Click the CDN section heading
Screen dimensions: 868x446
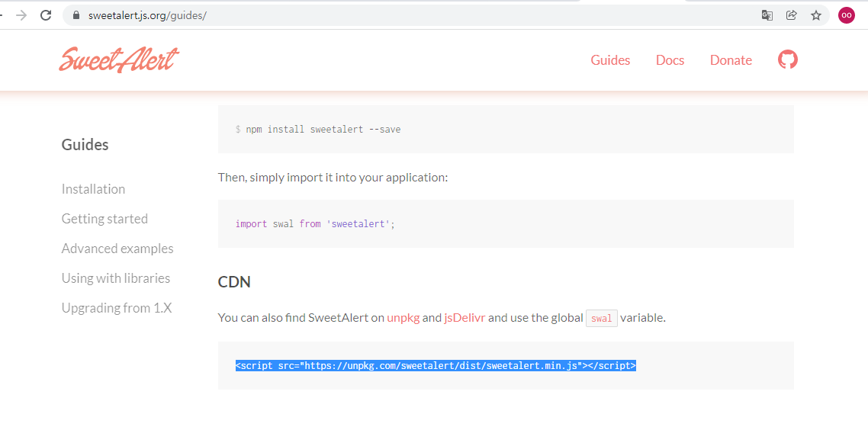pyautogui.click(x=234, y=282)
